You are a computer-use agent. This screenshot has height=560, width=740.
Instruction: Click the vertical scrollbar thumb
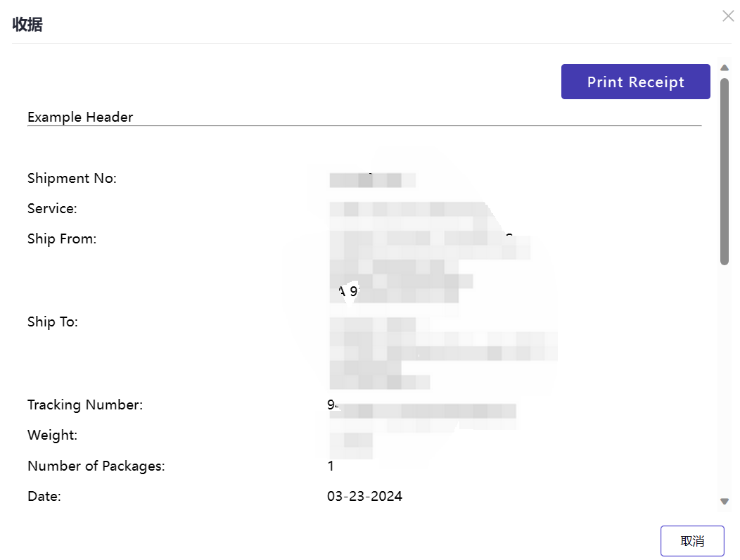tap(725, 172)
